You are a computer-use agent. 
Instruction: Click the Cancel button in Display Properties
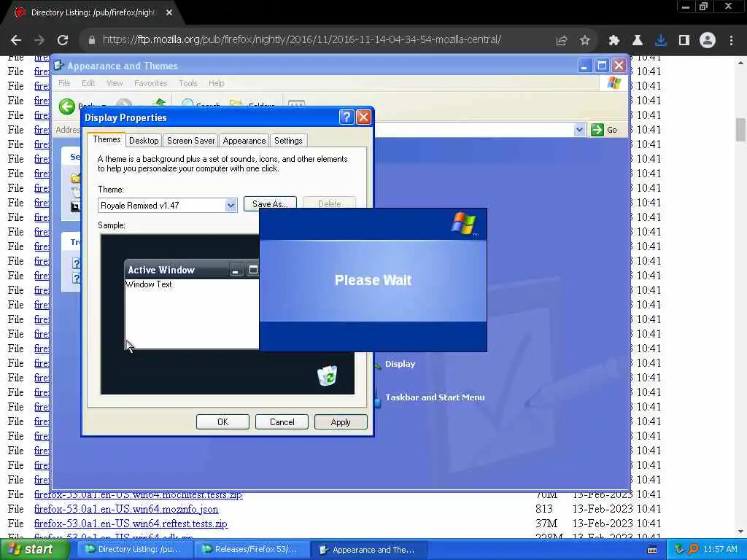click(282, 422)
